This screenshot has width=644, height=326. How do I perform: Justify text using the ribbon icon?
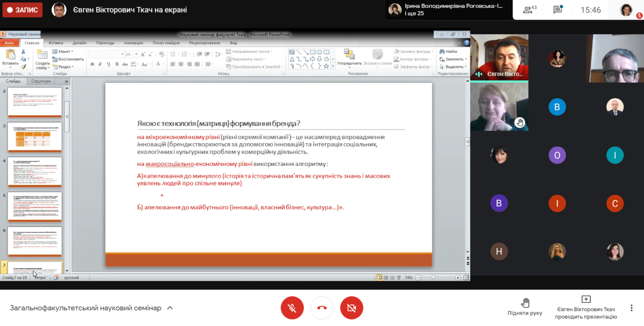pos(197,64)
